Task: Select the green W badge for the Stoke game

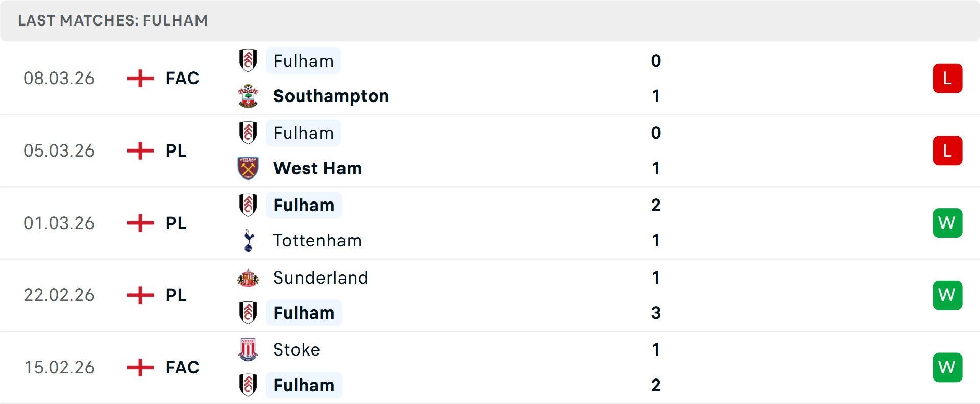Action: [x=947, y=367]
